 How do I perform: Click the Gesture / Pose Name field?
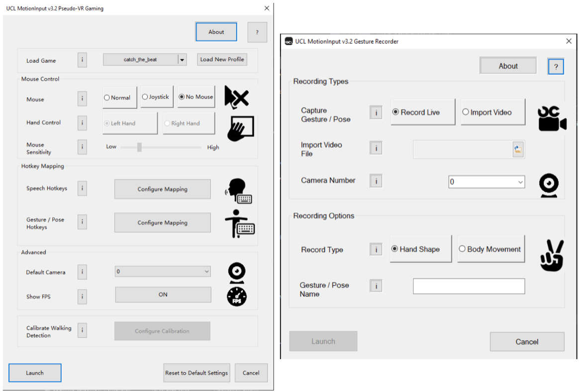pos(469,286)
